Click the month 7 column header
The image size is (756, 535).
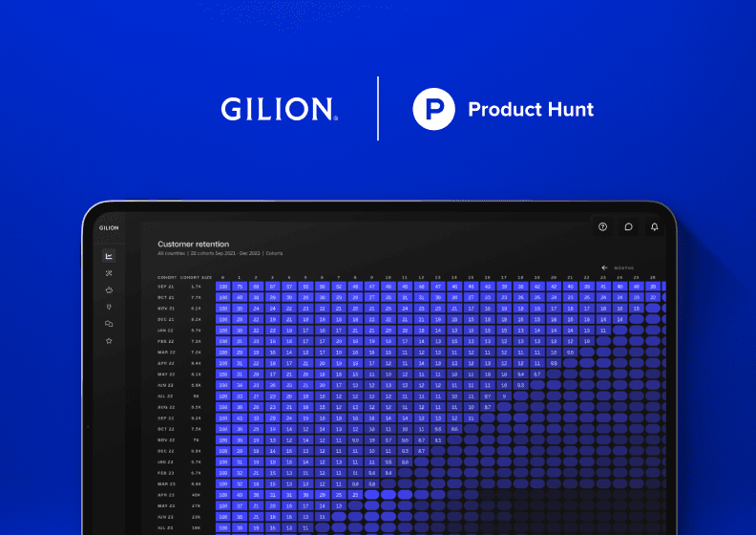[339, 277]
